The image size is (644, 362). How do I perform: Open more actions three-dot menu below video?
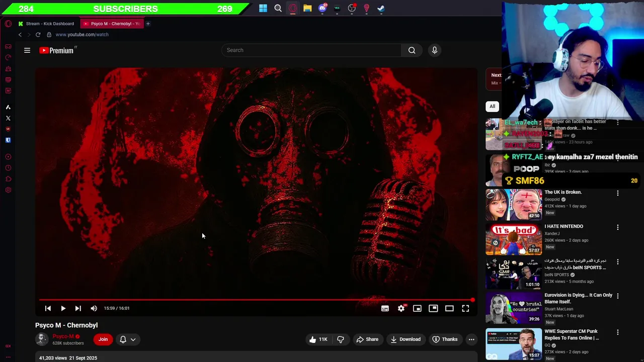tap(471, 339)
